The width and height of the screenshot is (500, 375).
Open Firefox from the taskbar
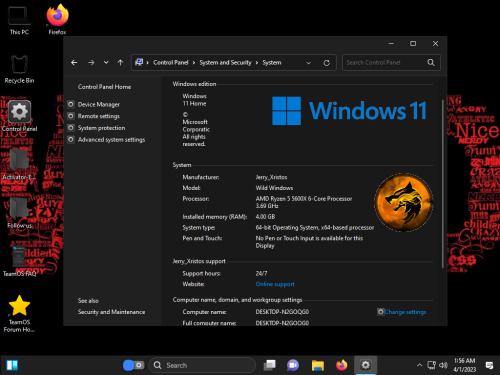tap(341, 365)
